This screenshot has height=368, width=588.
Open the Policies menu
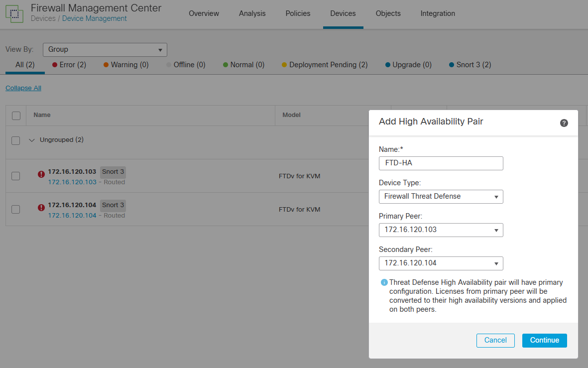pyautogui.click(x=298, y=13)
